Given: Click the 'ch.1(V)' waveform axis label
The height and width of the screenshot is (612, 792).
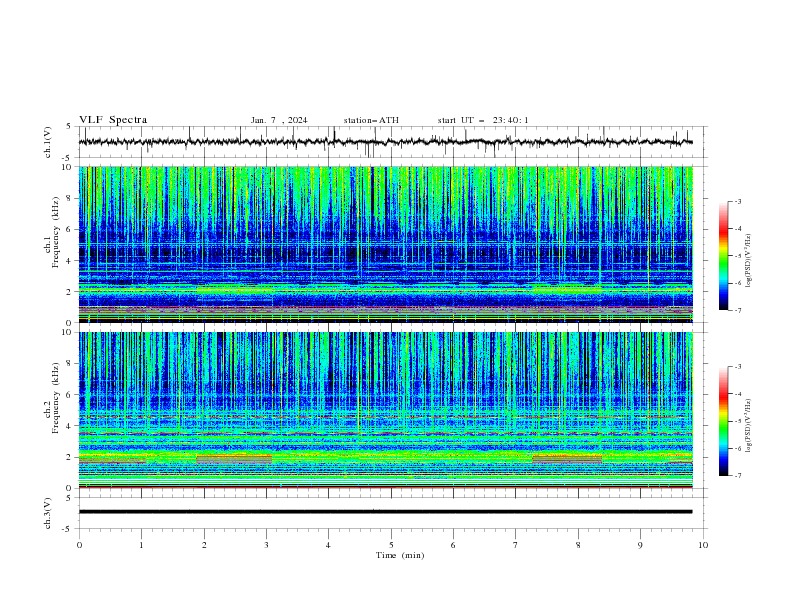Looking at the screenshot, I should point(48,142).
